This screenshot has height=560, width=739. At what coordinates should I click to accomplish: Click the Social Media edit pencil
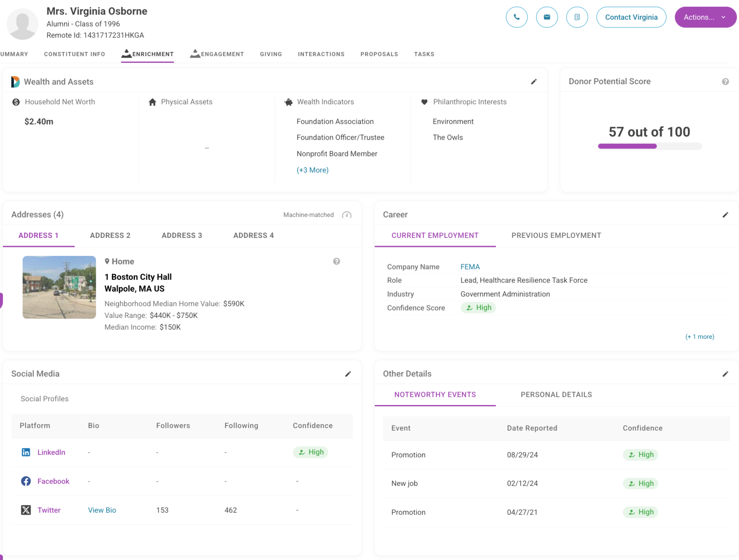[x=348, y=374]
